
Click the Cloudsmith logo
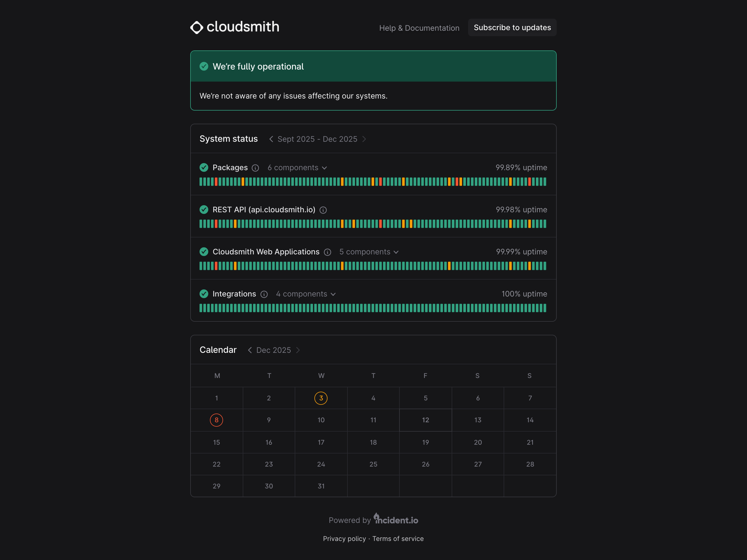pyautogui.click(x=235, y=27)
